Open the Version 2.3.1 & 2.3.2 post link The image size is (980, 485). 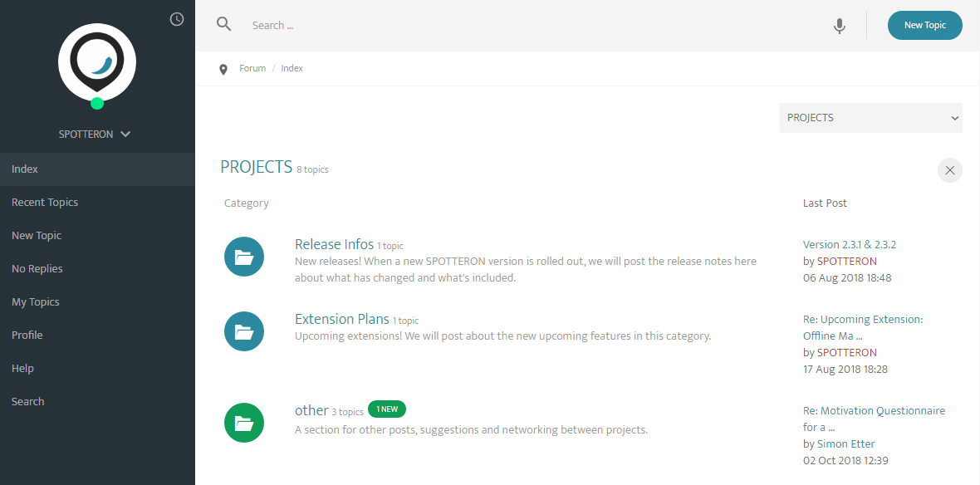(849, 245)
